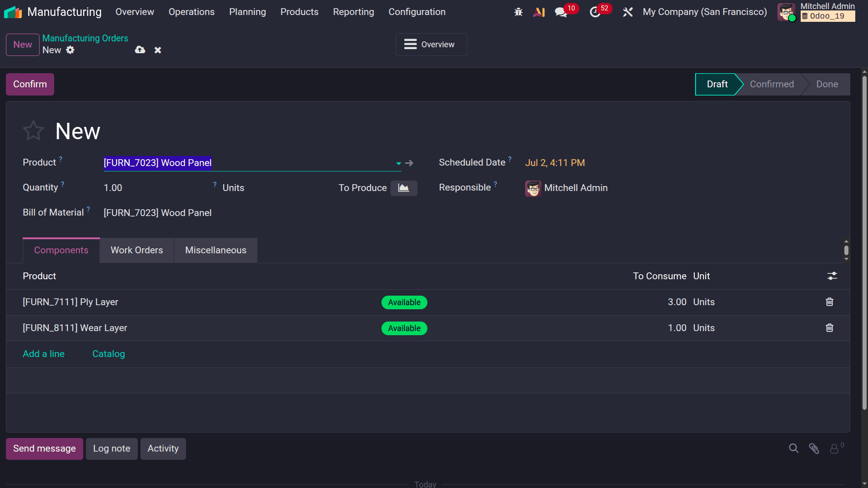This screenshot has height=488, width=868.
Task: Click the wrench tools icon
Action: coord(628,12)
